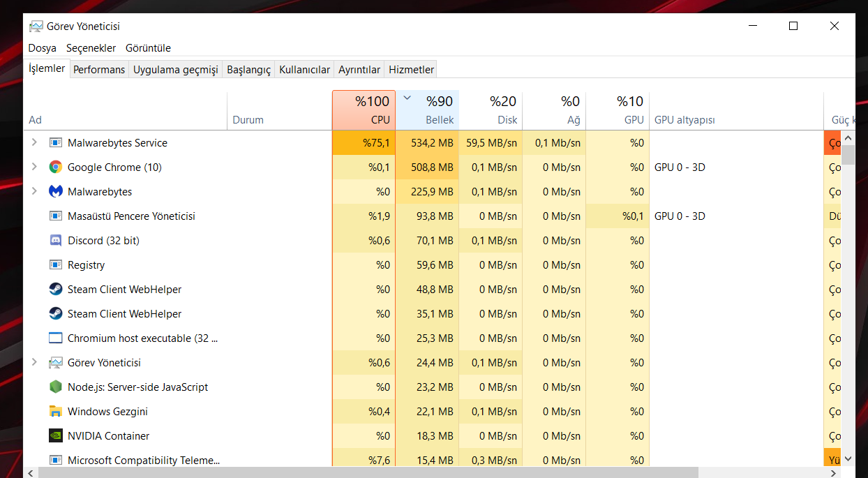This screenshot has width=868, height=478.
Task: Click the horizontal scrollbar left arrow
Action: (x=31, y=472)
